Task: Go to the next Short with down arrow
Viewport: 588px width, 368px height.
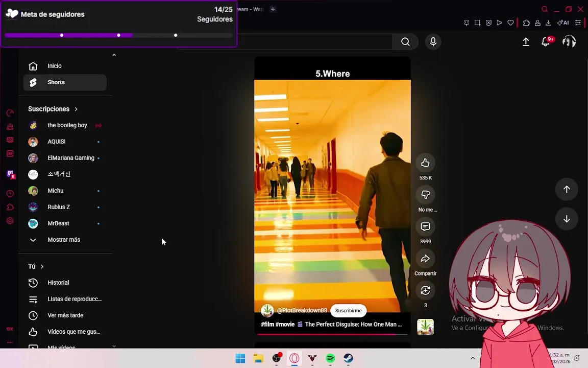Action: coord(567,219)
